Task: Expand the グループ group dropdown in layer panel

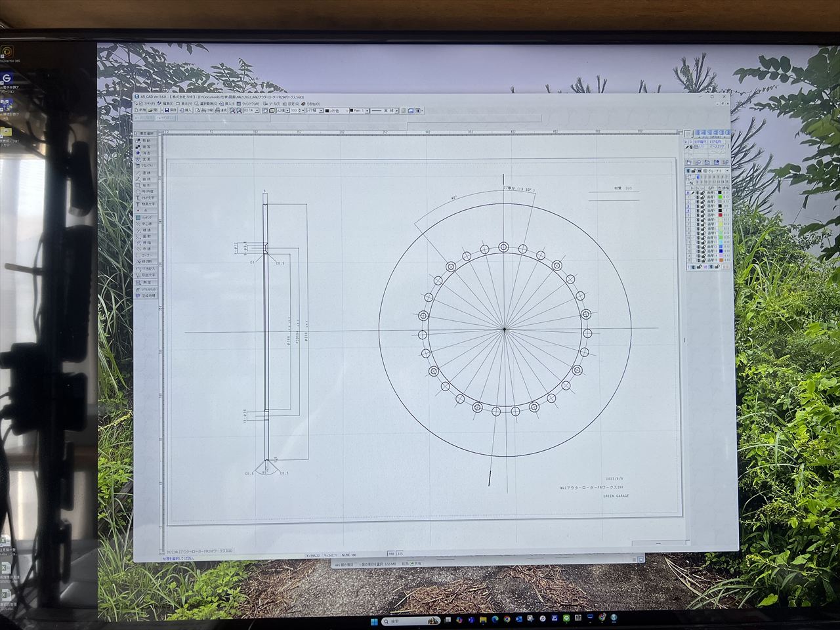Action: point(725,171)
